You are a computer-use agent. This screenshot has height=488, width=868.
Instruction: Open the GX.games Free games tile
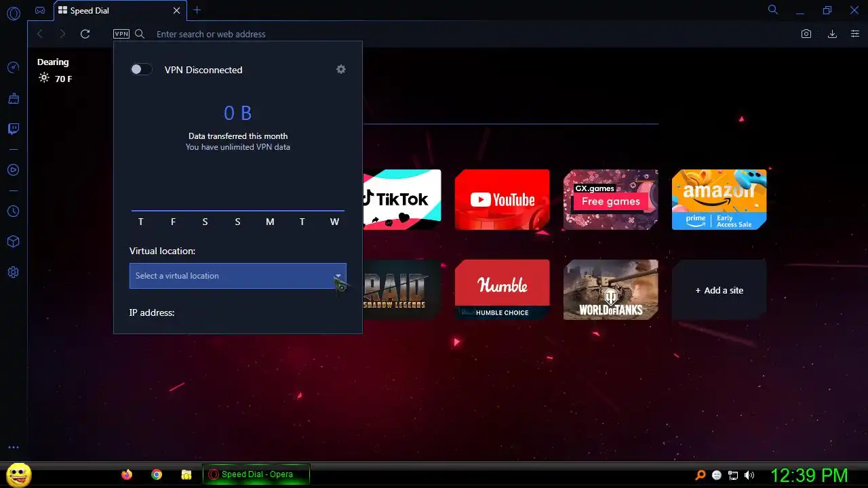point(611,199)
